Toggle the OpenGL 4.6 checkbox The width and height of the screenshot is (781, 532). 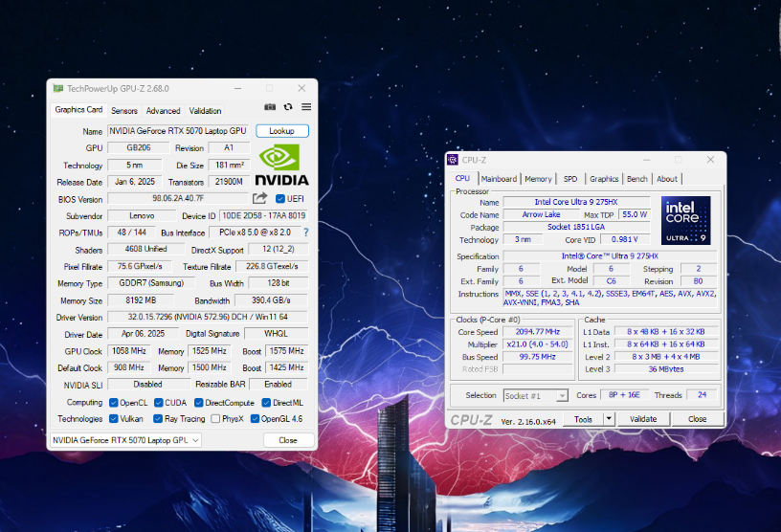click(x=255, y=418)
